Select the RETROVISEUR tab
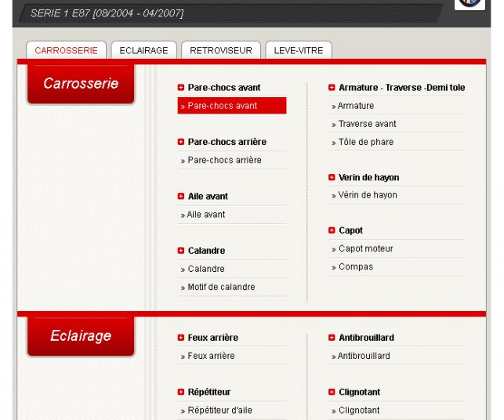Image resolution: width=504 pixels, height=420 pixels. coord(221,50)
